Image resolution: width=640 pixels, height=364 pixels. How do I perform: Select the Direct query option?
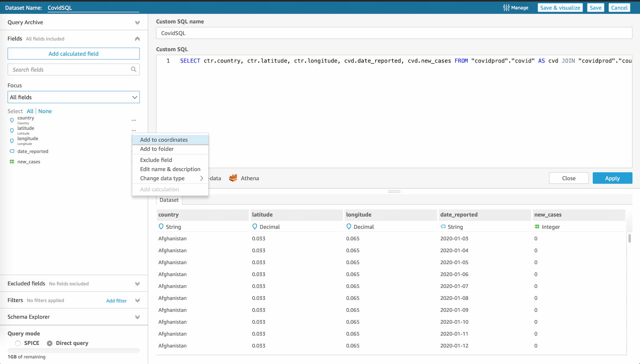click(49, 343)
